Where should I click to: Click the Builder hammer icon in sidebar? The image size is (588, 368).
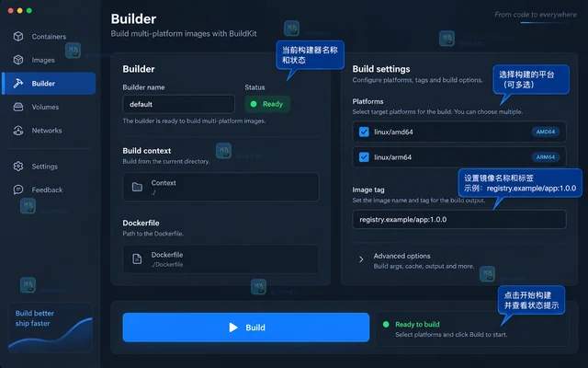pyautogui.click(x=18, y=84)
